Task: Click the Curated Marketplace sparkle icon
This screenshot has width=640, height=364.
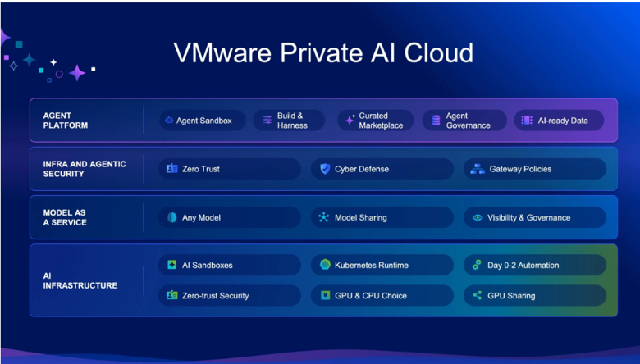Action: [350, 121]
